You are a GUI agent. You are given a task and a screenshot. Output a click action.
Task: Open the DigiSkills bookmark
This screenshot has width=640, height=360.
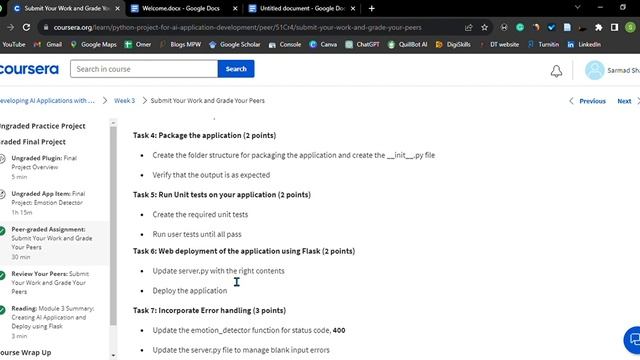tap(453, 44)
